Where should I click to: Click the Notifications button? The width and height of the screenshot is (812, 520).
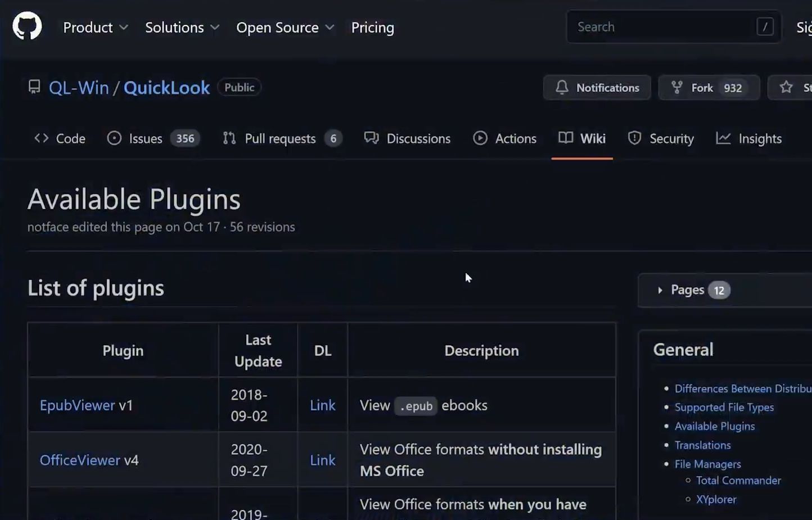[597, 88]
